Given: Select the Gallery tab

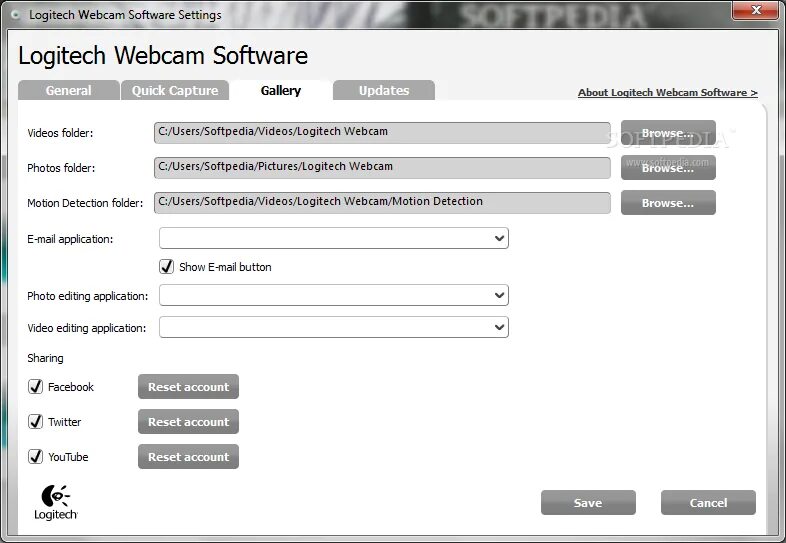Looking at the screenshot, I should coord(281,90).
